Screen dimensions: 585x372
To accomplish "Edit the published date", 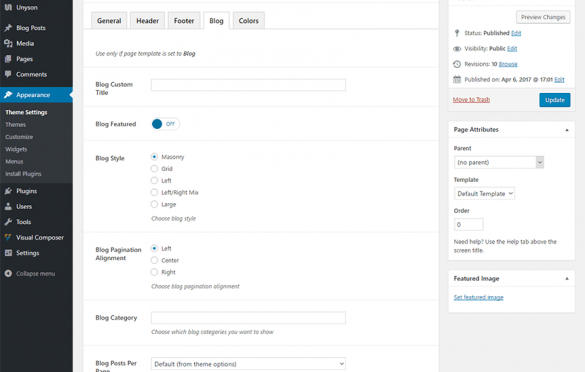I will [x=559, y=79].
